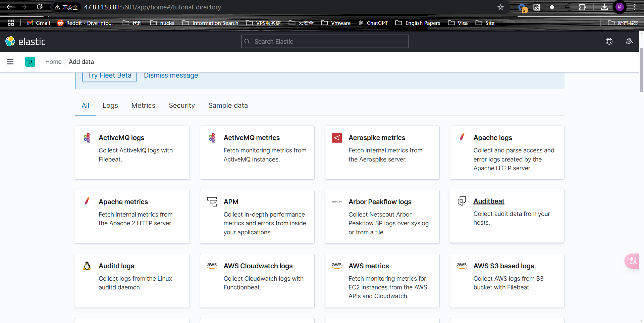Bookmark this page with the star icon
This screenshot has width=644, height=323.
coord(500,7)
